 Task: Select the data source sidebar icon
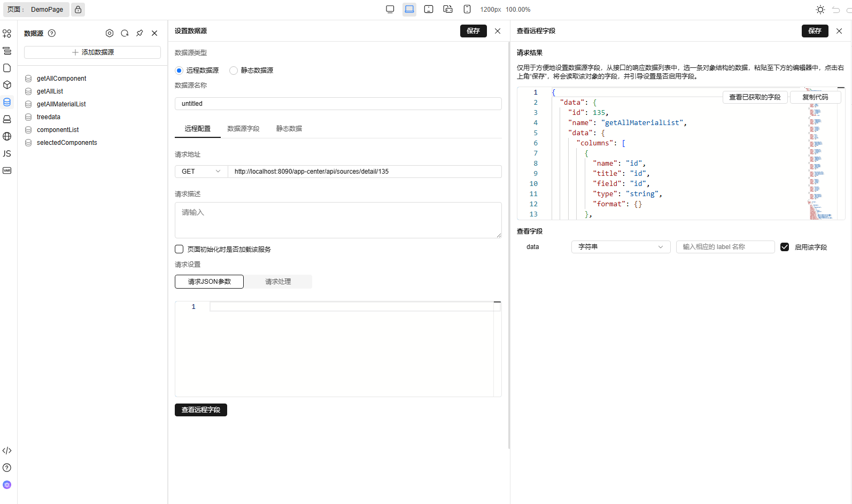coord(7,102)
